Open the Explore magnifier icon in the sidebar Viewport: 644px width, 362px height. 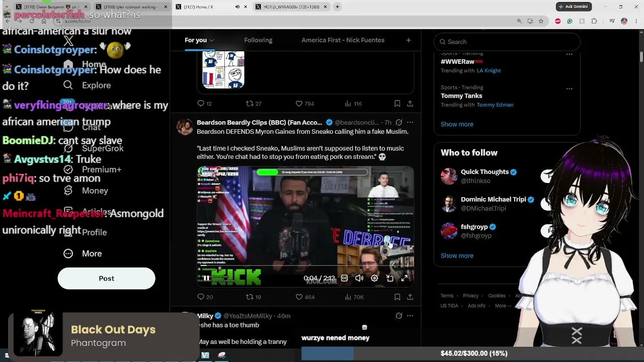click(x=68, y=85)
